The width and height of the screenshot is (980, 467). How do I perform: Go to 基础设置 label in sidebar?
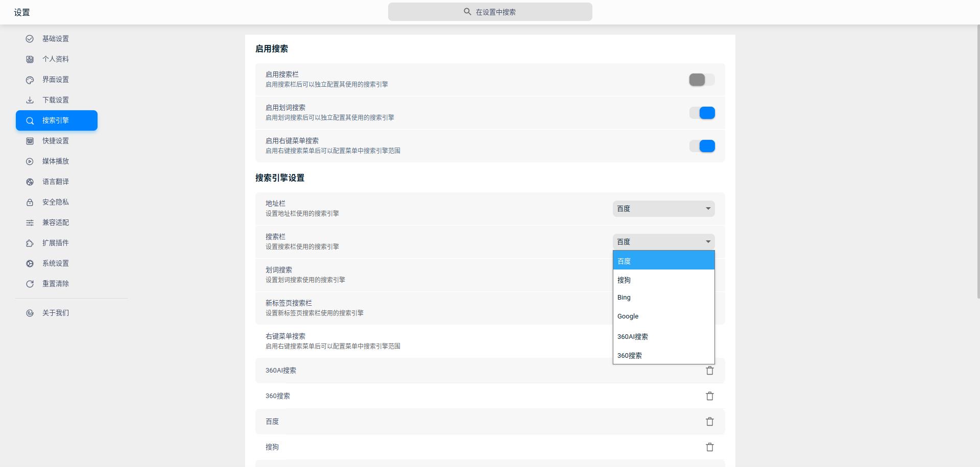56,39
